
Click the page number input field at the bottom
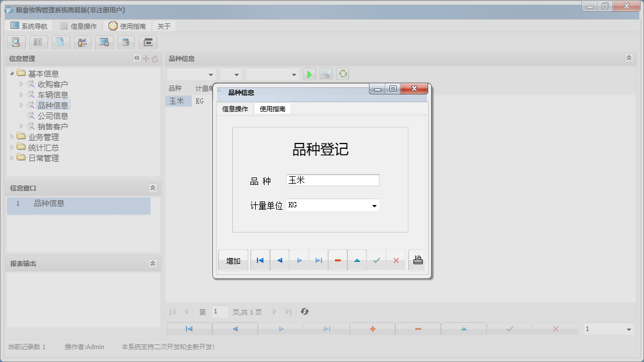220,312
